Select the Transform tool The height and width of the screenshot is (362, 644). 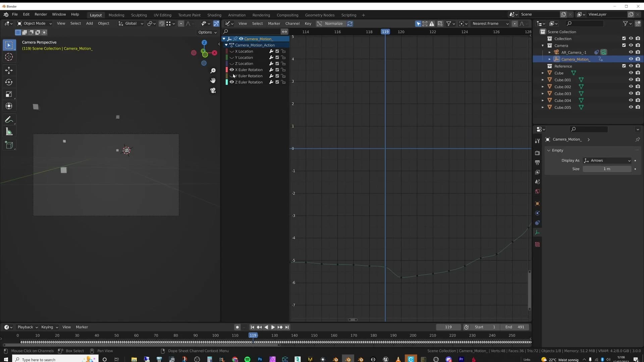(9, 106)
